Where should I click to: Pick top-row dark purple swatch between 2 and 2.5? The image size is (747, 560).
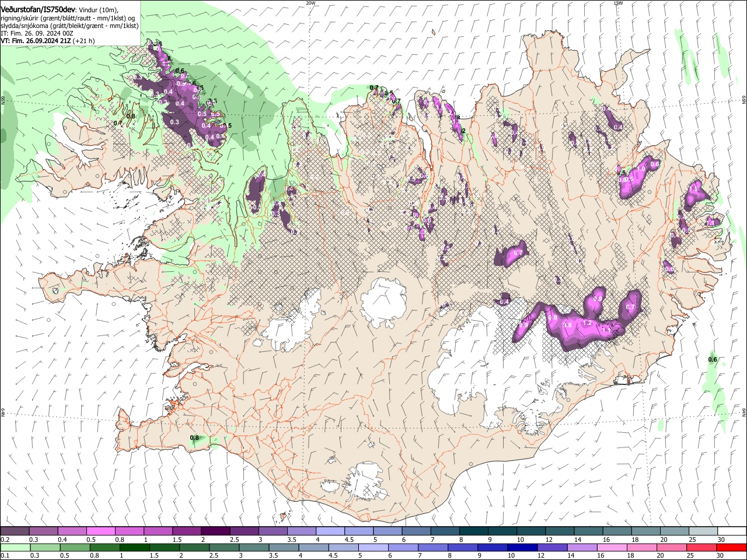215,531
